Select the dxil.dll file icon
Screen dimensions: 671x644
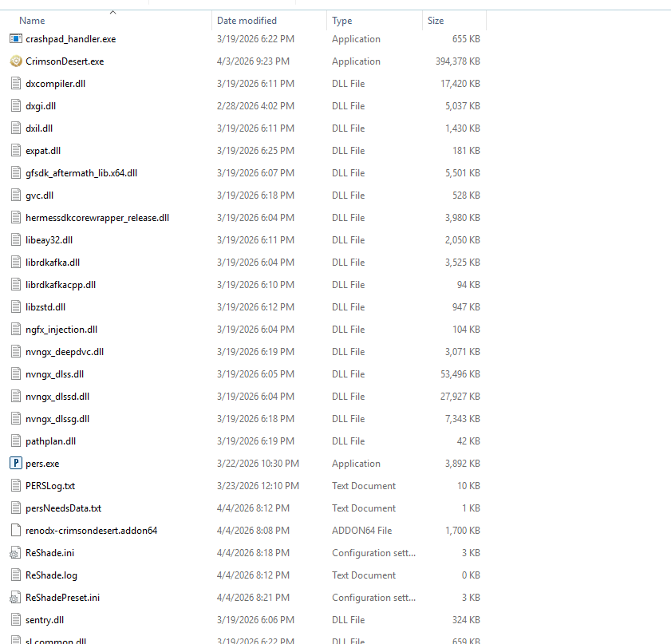(16, 128)
